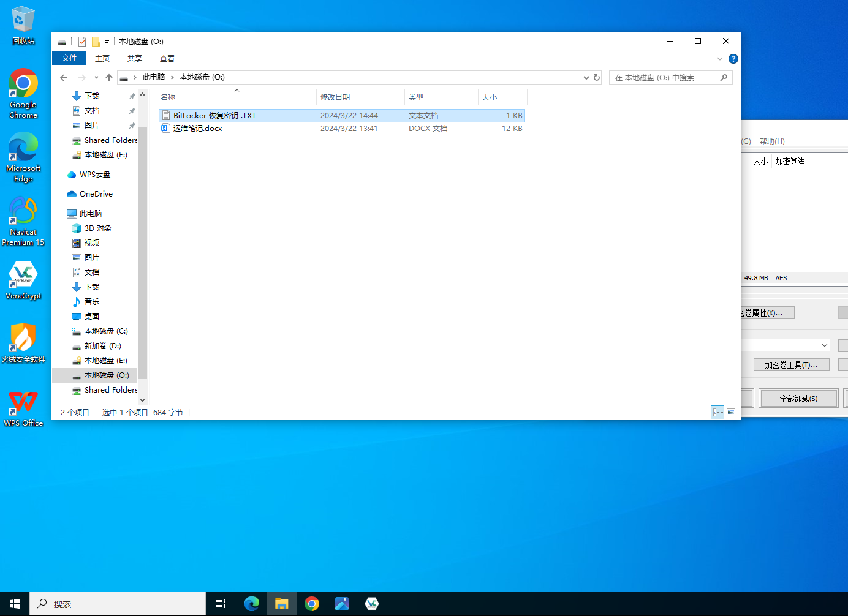Customize quick access toolbar dropdown
The width and height of the screenshot is (848, 616).
tap(107, 42)
